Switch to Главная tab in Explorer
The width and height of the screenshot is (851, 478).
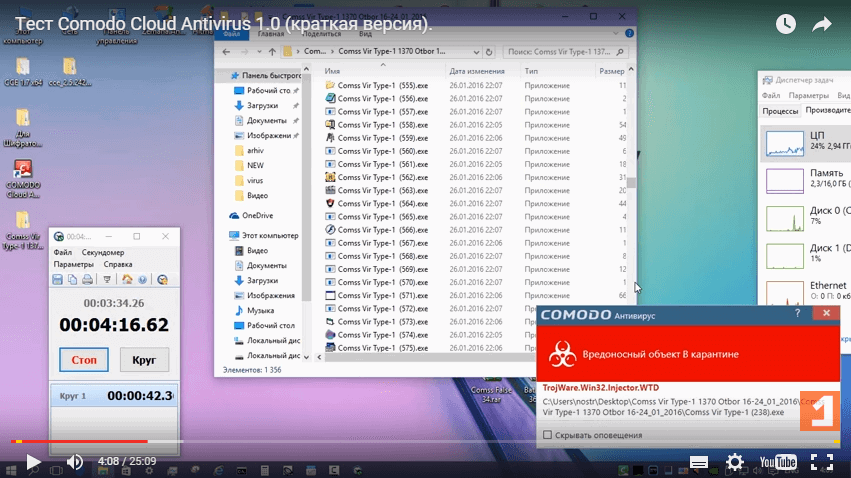[270, 34]
